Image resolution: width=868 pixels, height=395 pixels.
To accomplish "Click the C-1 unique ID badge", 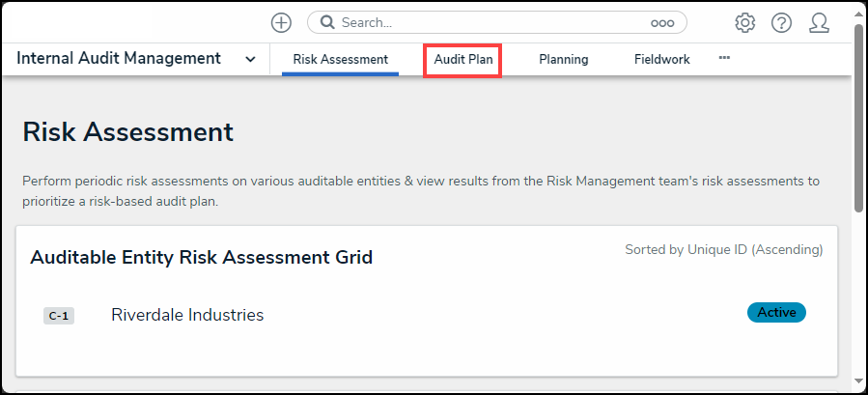I will coord(59,316).
